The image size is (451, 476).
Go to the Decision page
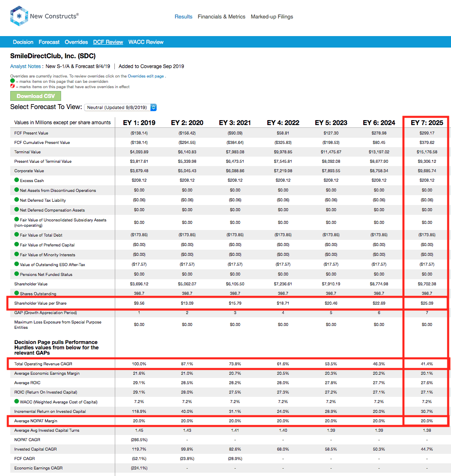point(23,42)
